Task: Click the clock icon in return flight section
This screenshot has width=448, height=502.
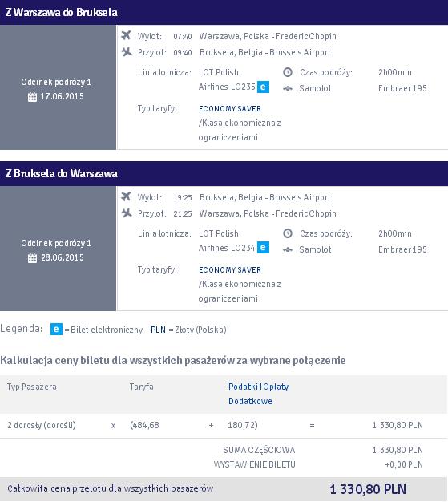Action: pyautogui.click(x=288, y=233)
